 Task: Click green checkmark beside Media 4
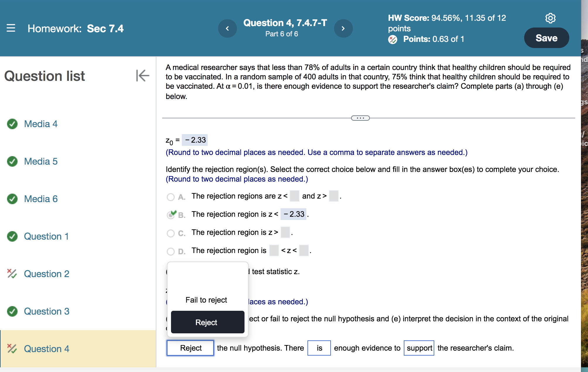12,124
